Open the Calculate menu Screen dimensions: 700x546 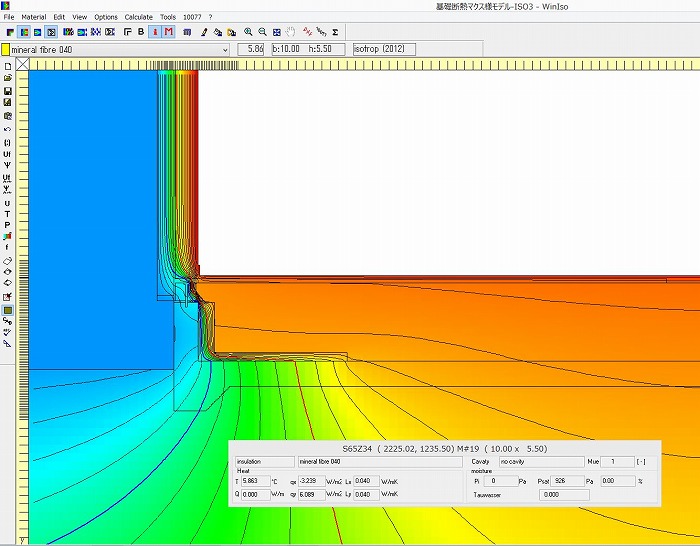point(138,17)
